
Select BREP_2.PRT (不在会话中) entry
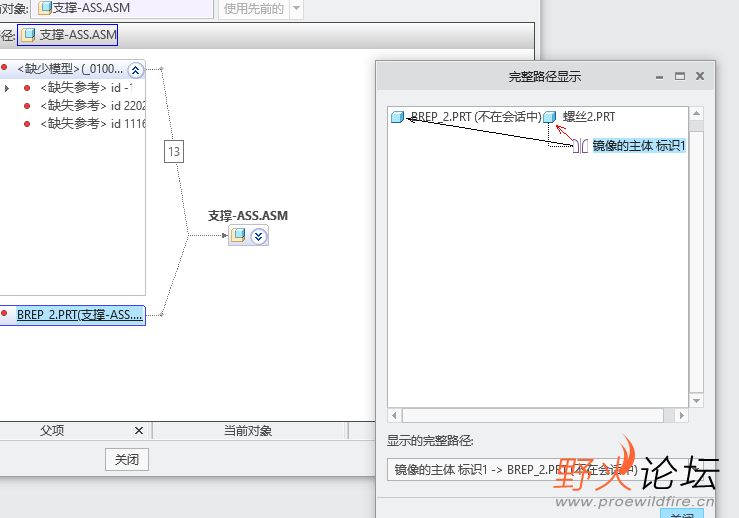pyautogui.click(x=476, y=116)
